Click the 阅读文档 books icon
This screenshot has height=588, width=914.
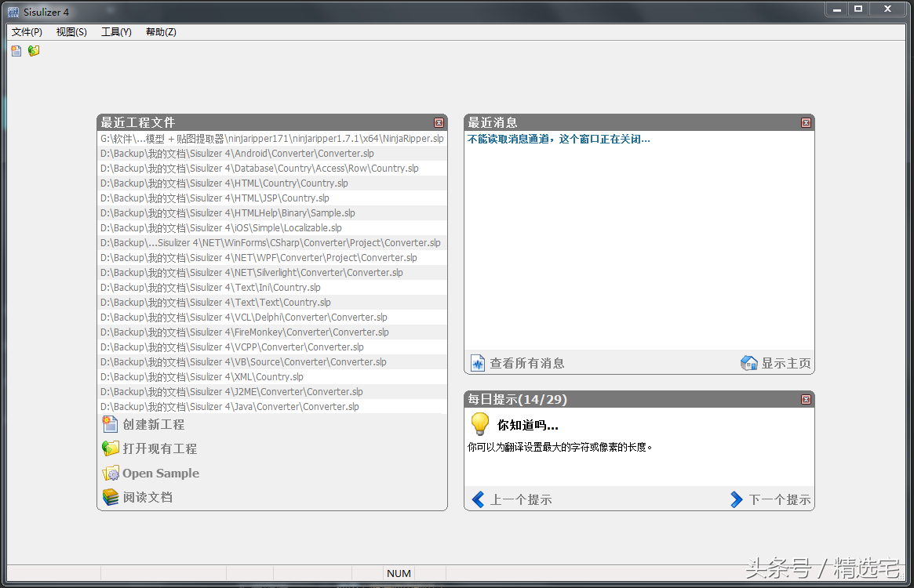pyautogui.click(x=110, y=497)
